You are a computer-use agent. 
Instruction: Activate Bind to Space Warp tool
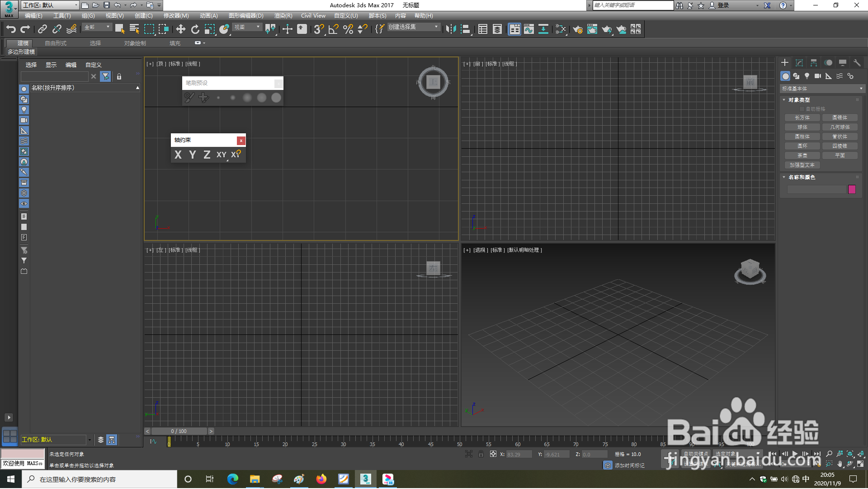click(71, 29)
